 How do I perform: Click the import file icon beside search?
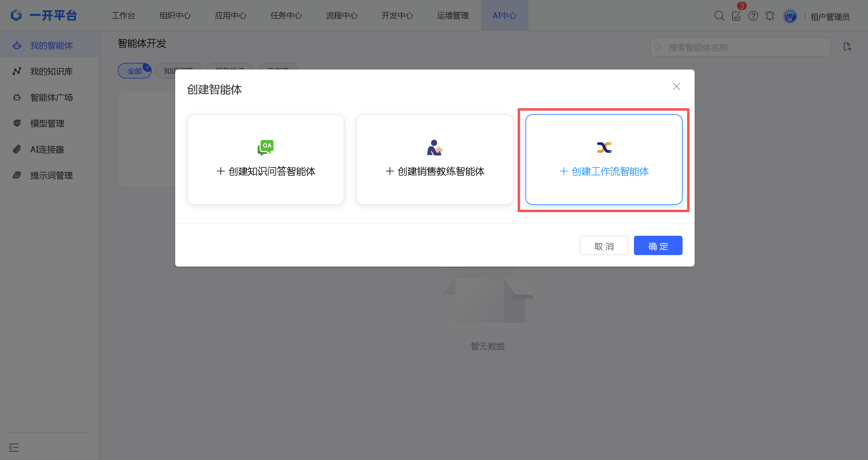(x=847, y=47)
